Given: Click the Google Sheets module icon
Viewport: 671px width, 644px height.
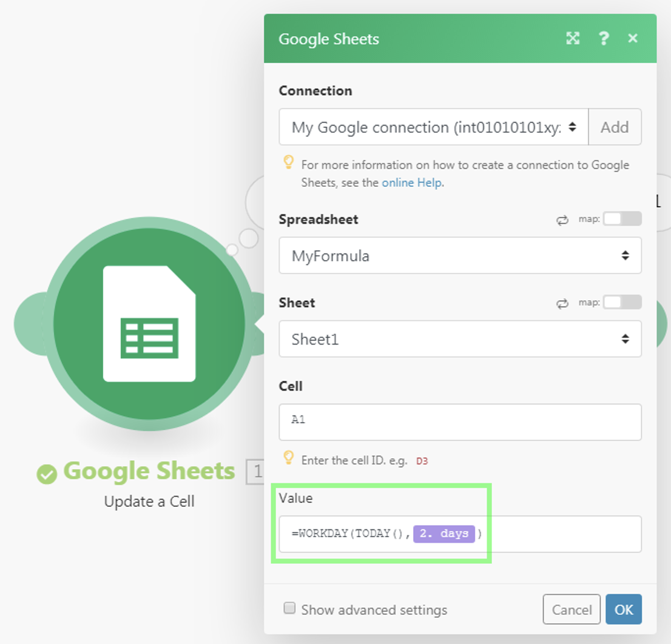Looking at the screenshot, I should (x=149, y=323).
